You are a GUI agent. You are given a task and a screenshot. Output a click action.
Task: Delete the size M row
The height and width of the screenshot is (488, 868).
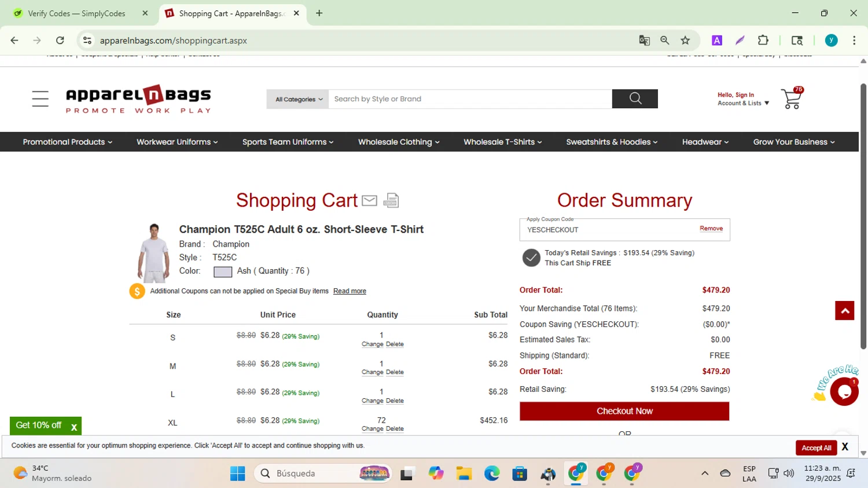coord(395,372)
